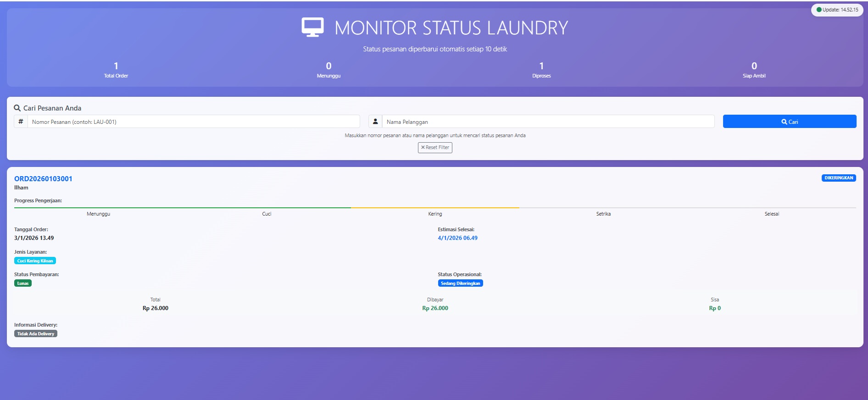
Task: Focus the Nomor Pesanan input field
Action: click(194, 122)
